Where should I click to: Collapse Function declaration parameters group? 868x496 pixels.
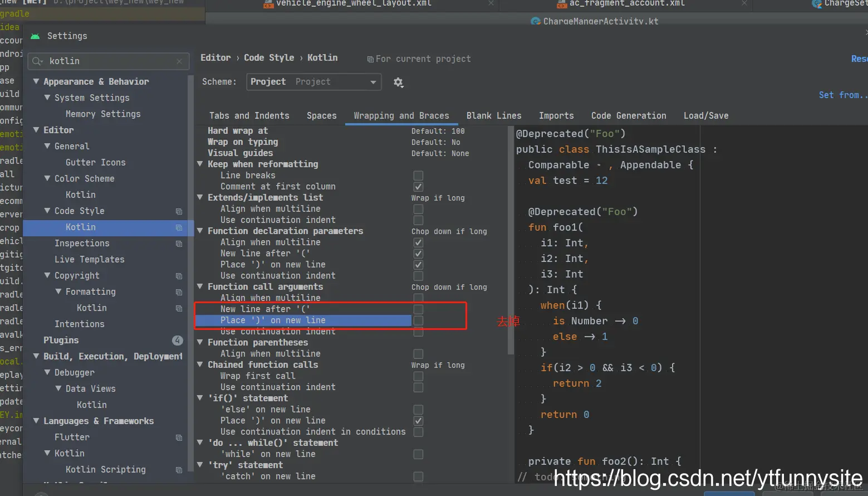click(x=200, y=231)
